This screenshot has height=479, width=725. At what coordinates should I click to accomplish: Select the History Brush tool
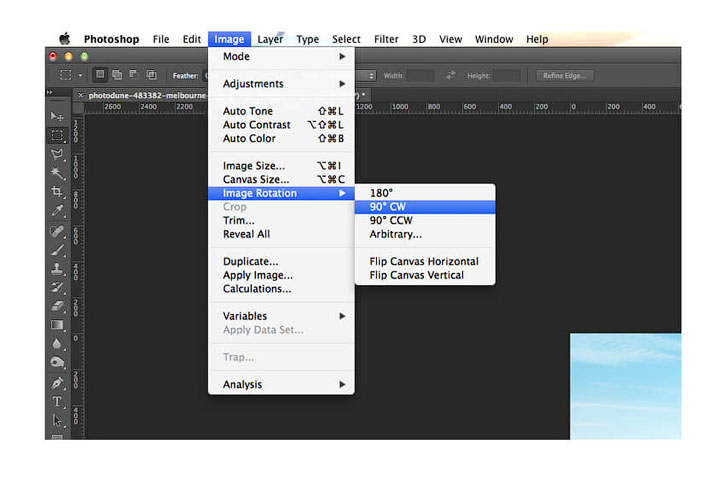pyautogui.click(x=57, y=288)
